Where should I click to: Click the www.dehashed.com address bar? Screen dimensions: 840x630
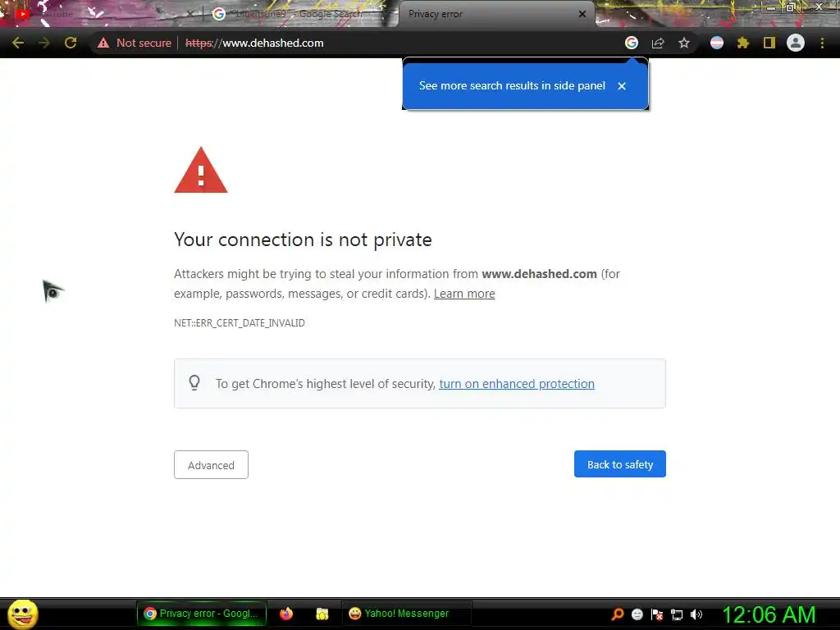(x=396, y=43)
